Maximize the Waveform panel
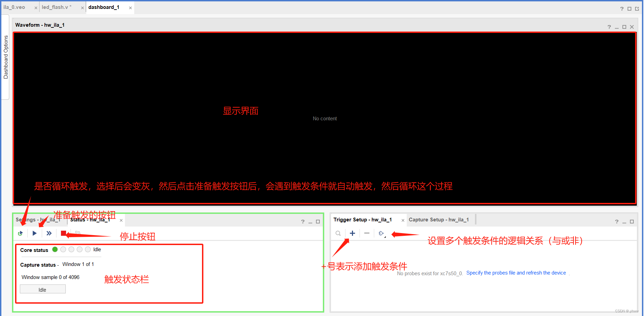This screenshot has height=316, width=644. pos(624,27)
